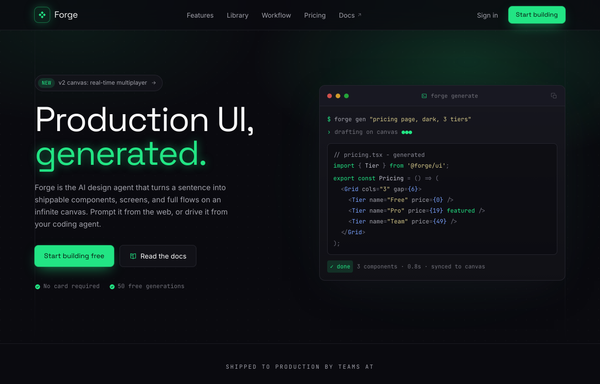Viewport: 600px width, 384px height.
Task: Click Read the docs button
Action: (158, 256)
